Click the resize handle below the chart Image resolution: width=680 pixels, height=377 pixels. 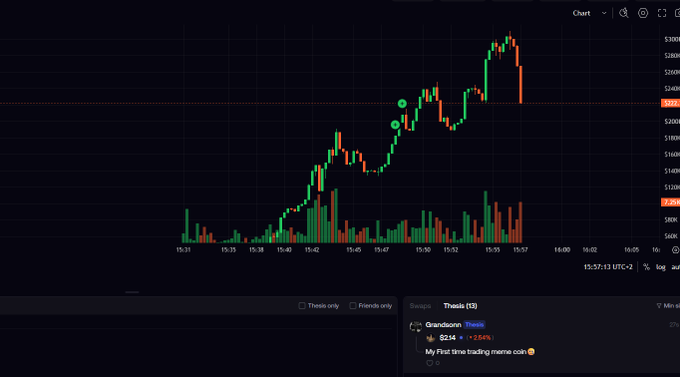coord(132,292)
